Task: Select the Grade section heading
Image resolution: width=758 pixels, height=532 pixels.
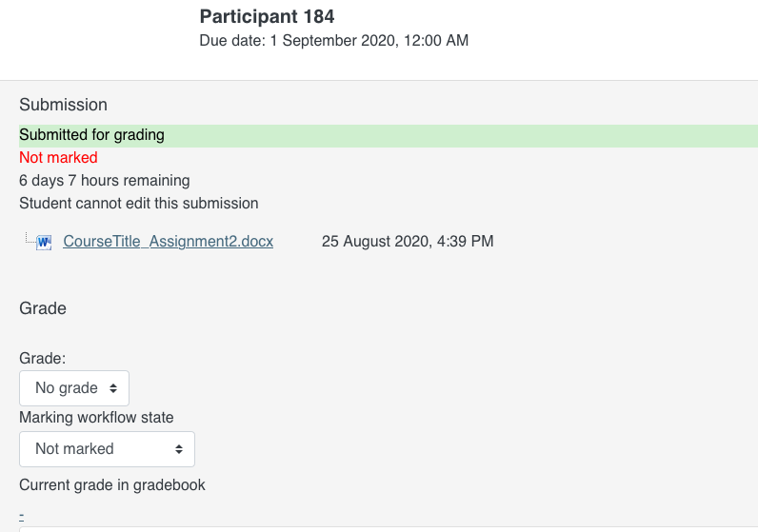Action: (x=43, y=308)
